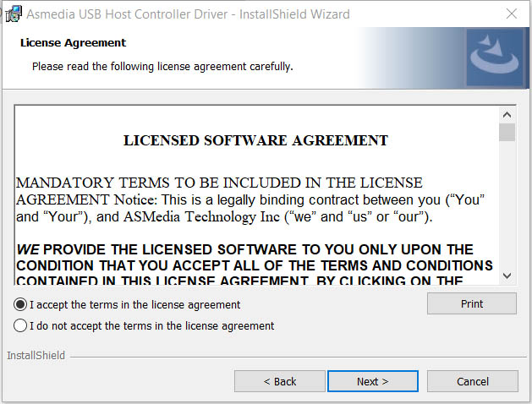This screenshot has height=404, width=532.
Task: Click the license text scroll down arrow
Action: pos(507,276)
